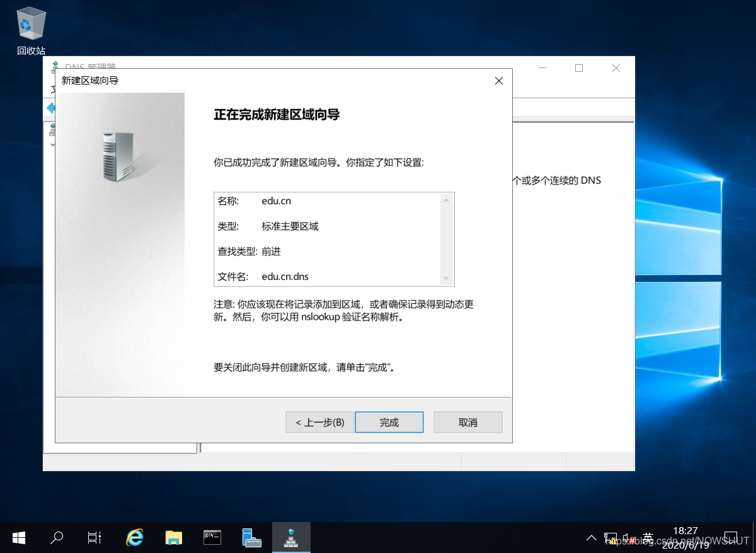This screenshot has height=553, width=756.
Task: Open the network status tray icon
Action: point(612,537)
